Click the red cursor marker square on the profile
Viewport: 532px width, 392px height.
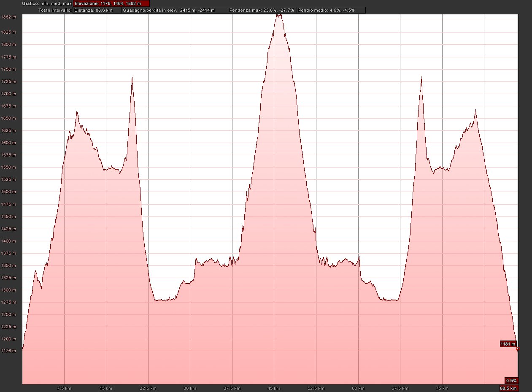pos(518,349)
